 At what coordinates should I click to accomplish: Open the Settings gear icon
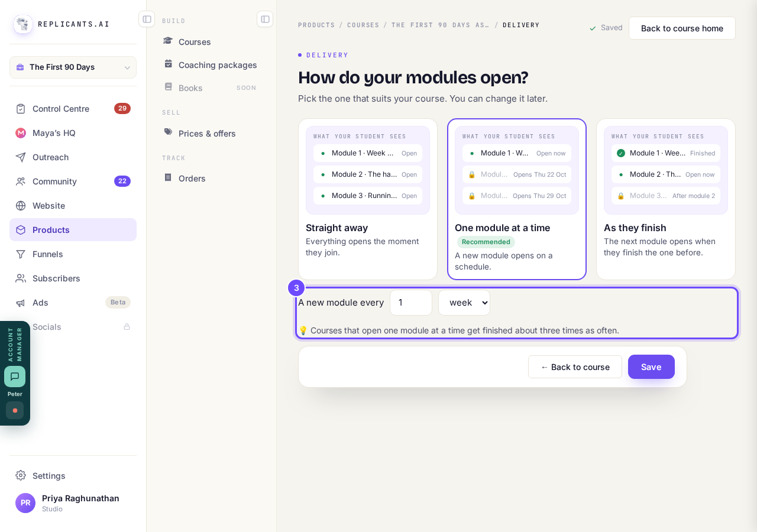[x=21, y=475]
